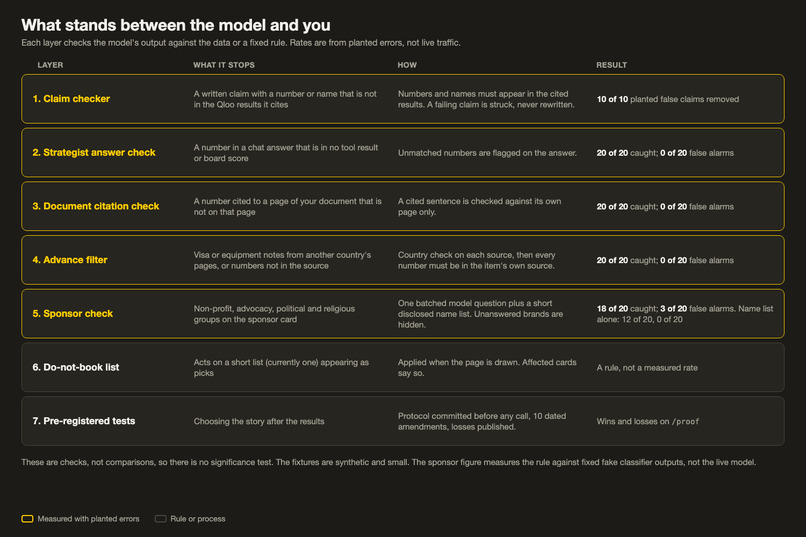The image size is (806, 537).
Task: Select the '1. Claim checker' row title
Action: [71, 99]
